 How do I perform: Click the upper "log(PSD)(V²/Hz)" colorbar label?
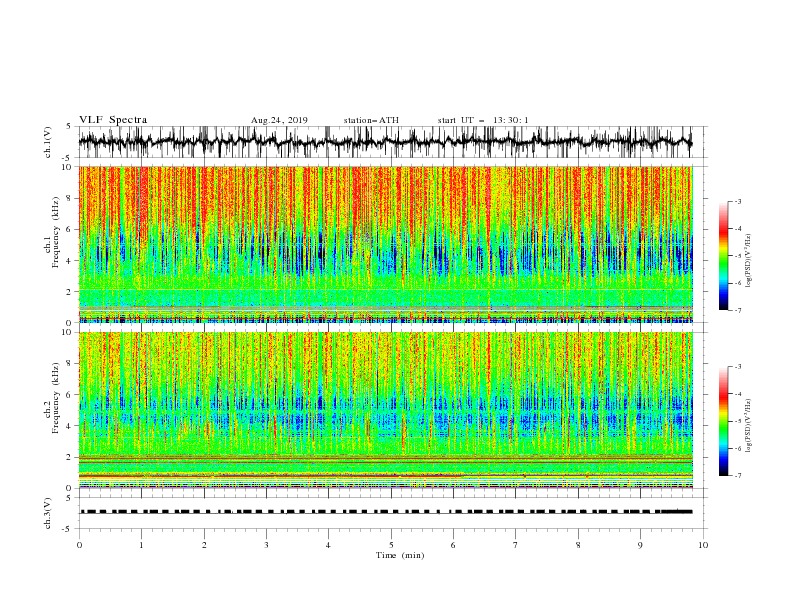[x=748, y=261]
